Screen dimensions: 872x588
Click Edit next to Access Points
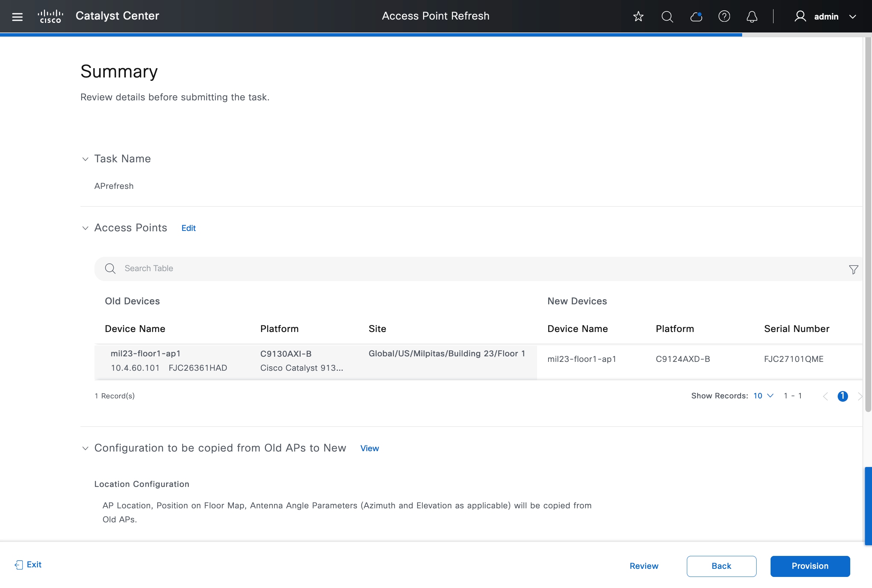[188, 228]
